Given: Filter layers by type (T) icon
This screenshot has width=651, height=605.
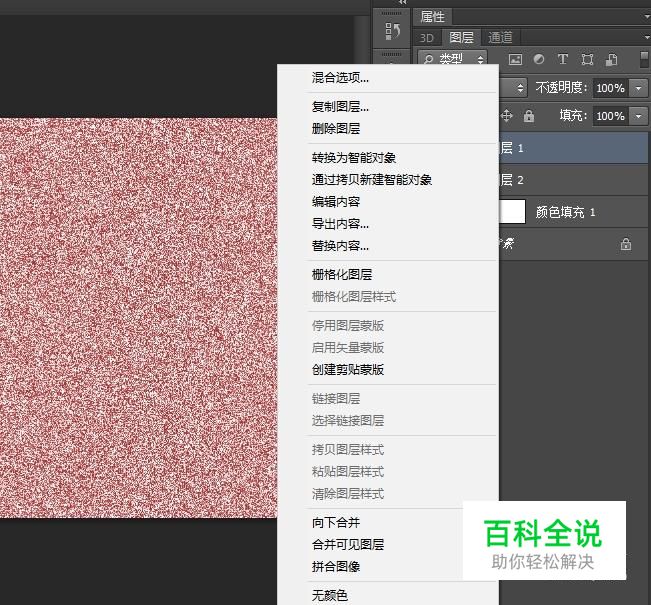Looking at the screenshot, I should (563, 59).
